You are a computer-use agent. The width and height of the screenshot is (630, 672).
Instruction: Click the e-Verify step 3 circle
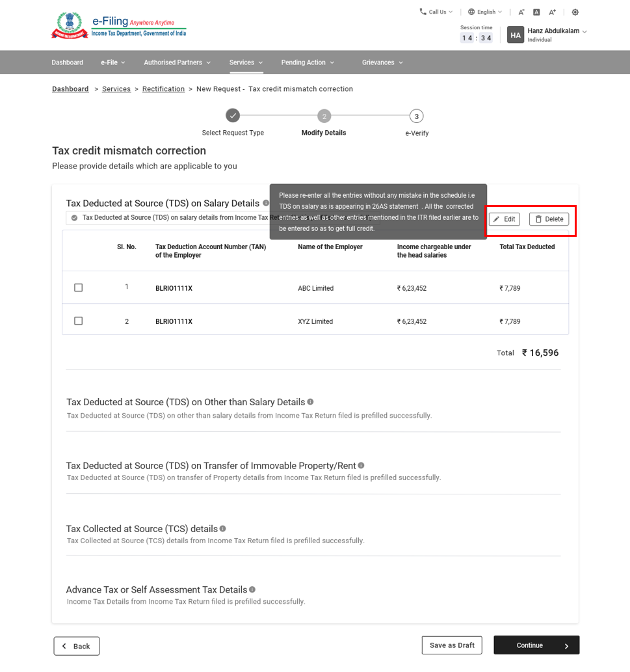pos(416,116)
